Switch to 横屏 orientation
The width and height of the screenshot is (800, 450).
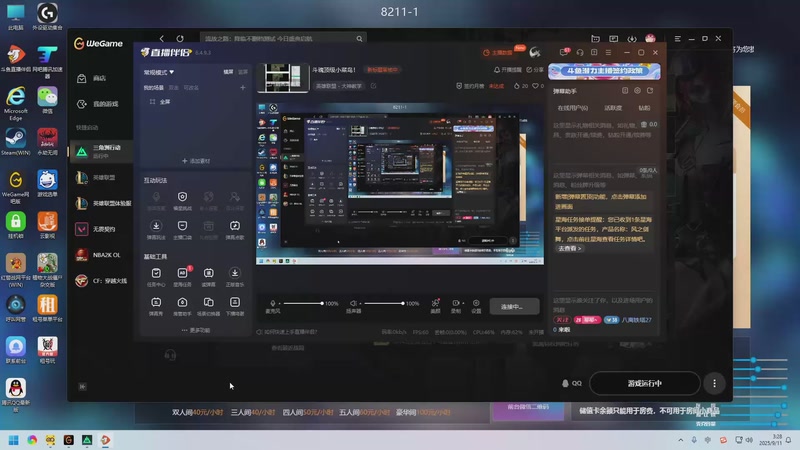coord(228,72)
